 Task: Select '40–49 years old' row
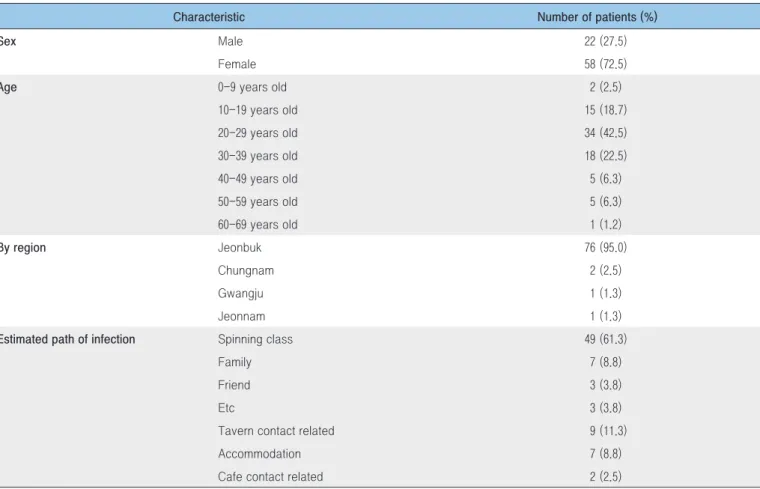pos(257,179)
